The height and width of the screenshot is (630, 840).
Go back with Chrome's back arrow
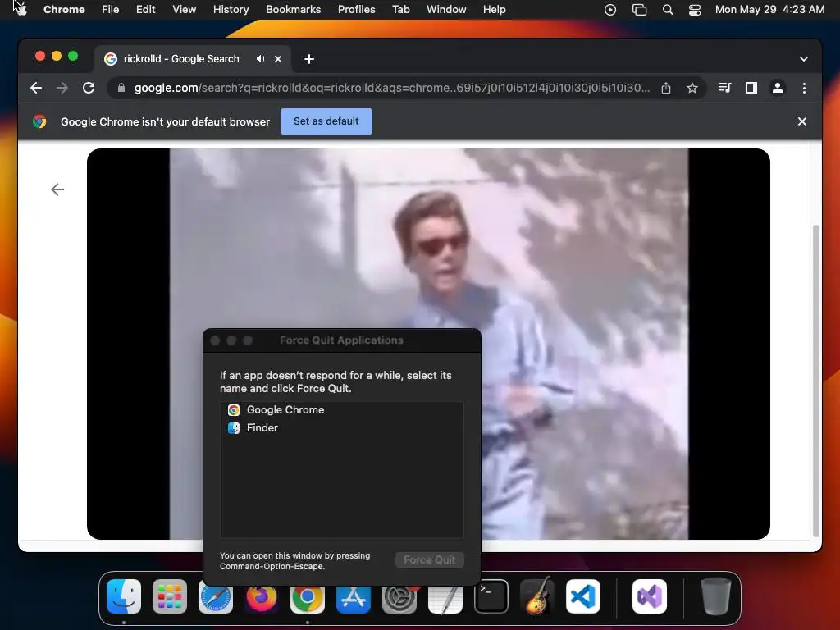36,88
